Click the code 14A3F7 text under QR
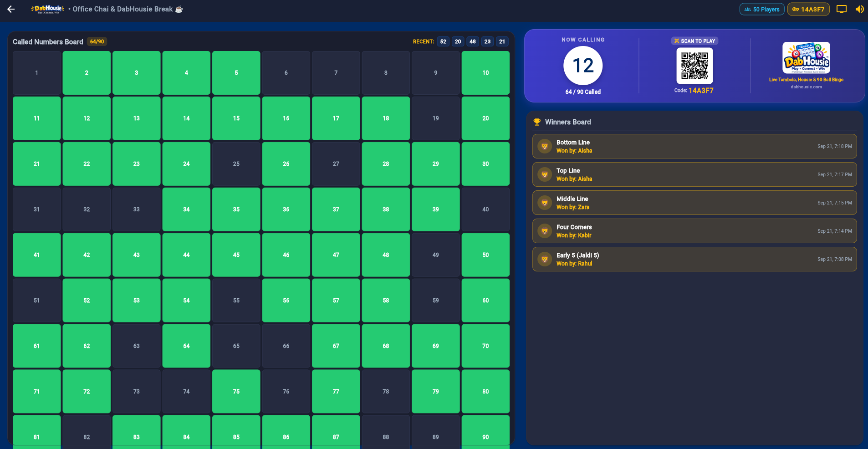868x449 pixels. point(701,91)
